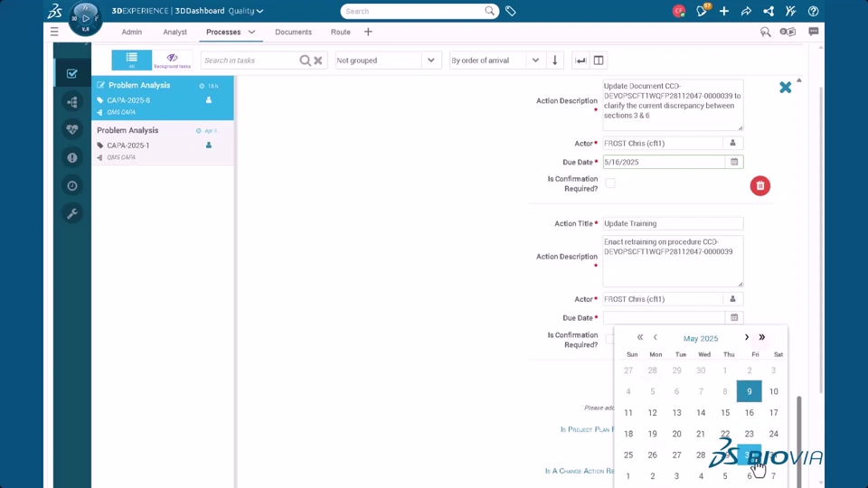The image size is (868, 488).
Task: Select May 9 in the calendar
Action: point(749,391)
